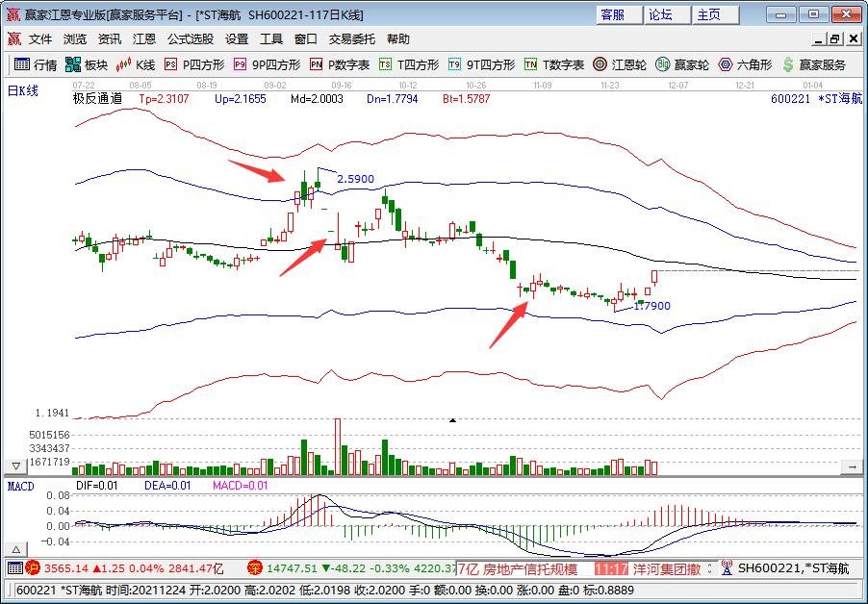Open the 论坛 forum page
This screenshot has width=868, height=604.
[666, 14]
